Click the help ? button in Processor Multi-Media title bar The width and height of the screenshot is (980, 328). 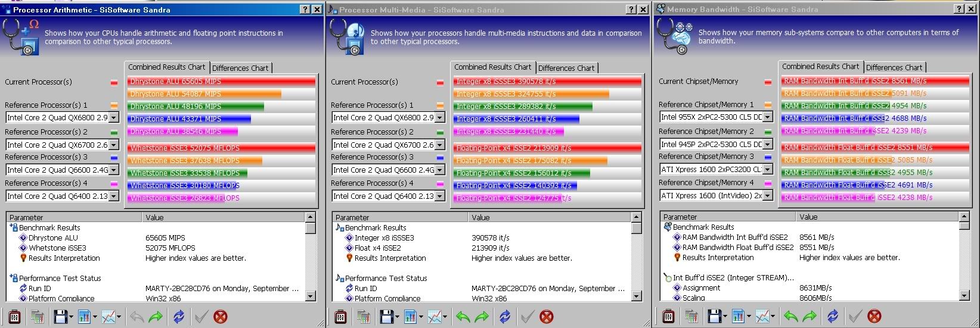(x=631, y=10)
